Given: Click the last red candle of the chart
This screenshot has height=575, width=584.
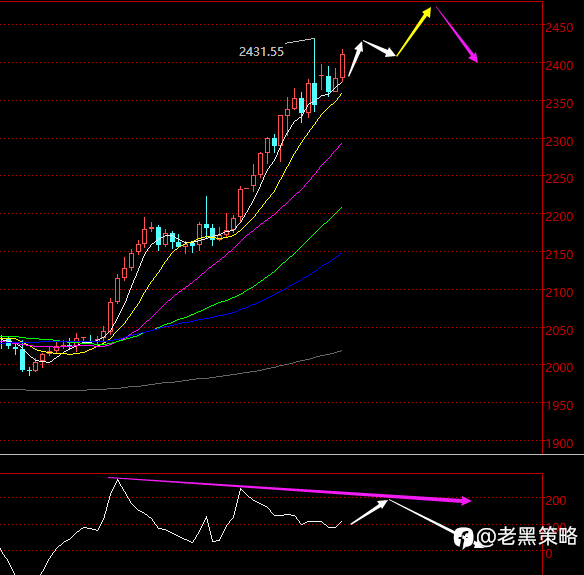Looking at the screenshot, I should pos(342,66).
